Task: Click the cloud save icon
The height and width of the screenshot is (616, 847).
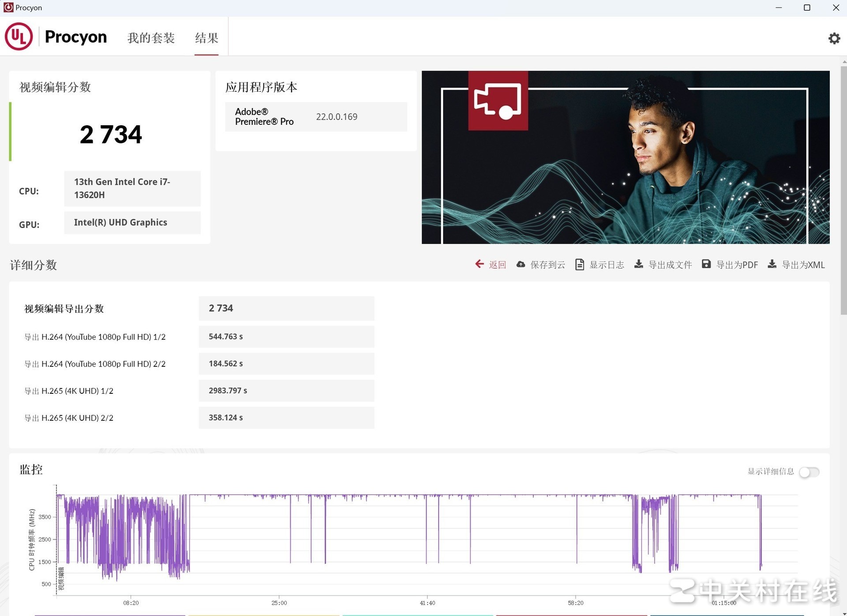Action: tap(521, 265)
